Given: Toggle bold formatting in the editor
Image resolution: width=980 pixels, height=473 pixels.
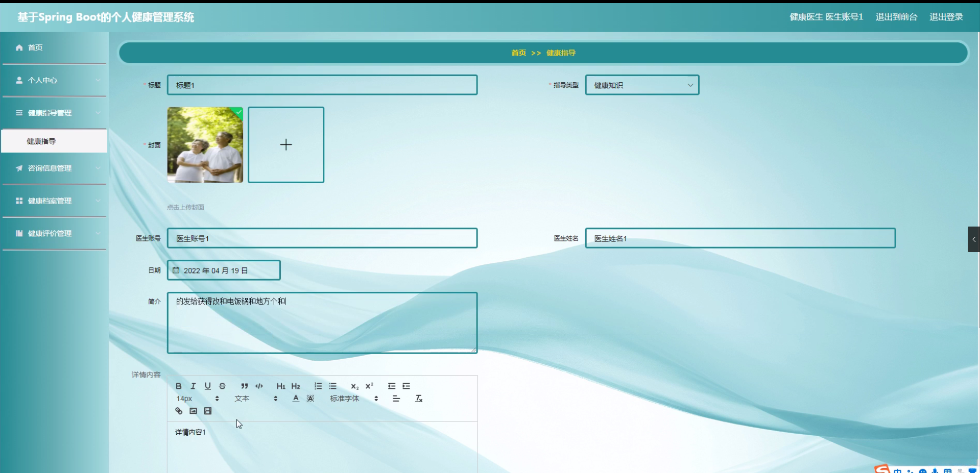Looking at the screenshot, I should 179,386.
